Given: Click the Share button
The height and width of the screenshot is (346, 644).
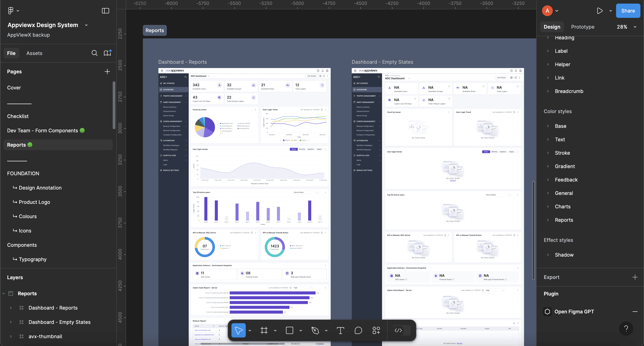Looking at the screenshot, I should pyautogui.click(x=628, y=11).
